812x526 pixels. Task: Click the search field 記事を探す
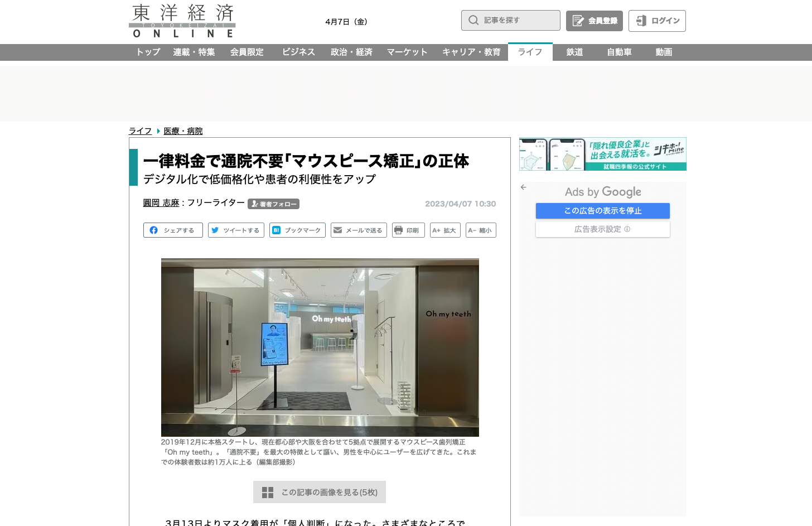click(511, 20)
